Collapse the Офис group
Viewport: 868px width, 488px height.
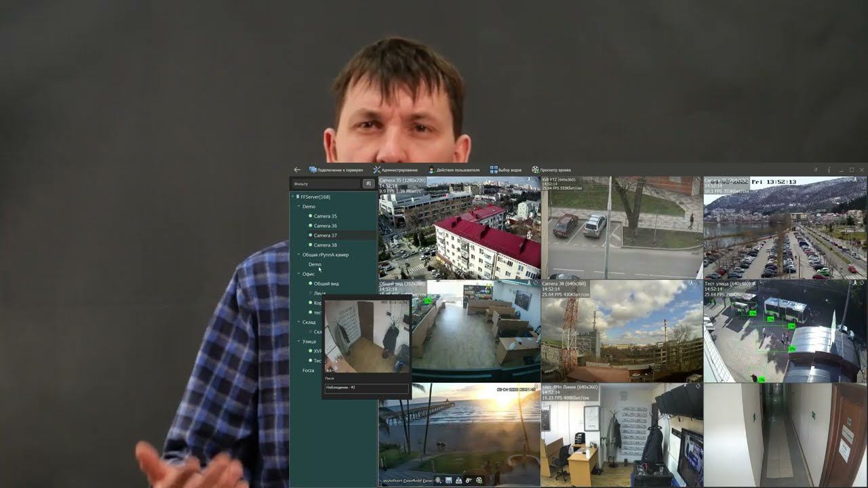pyautogui.click(x=298, y=274)
